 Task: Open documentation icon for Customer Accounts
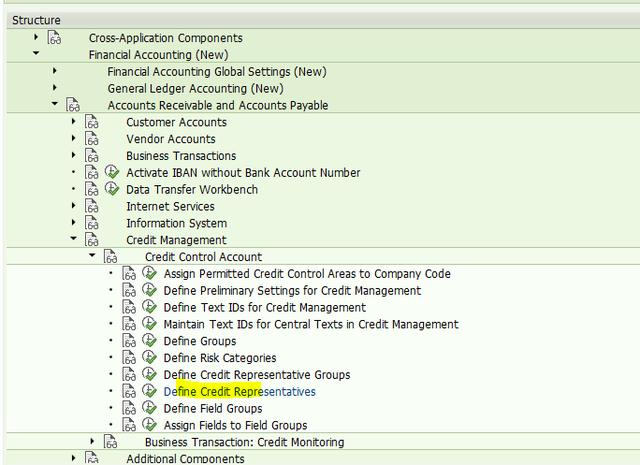coord(91,122)
